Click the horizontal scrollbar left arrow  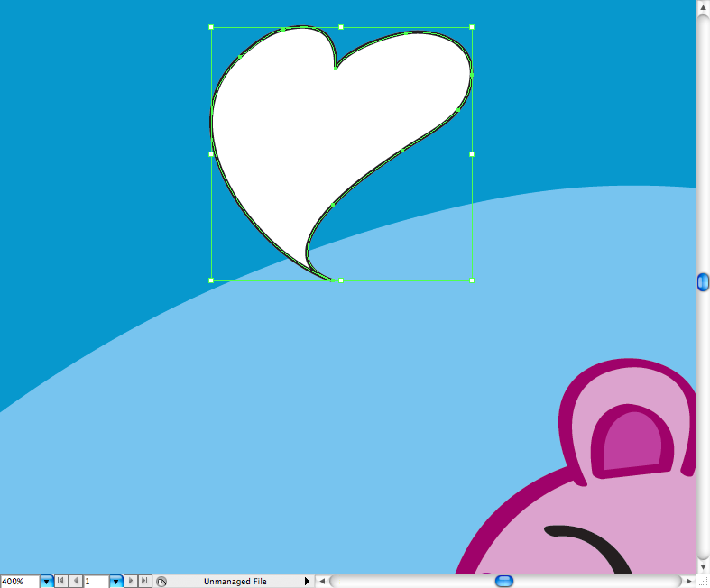tap(320, 582)
